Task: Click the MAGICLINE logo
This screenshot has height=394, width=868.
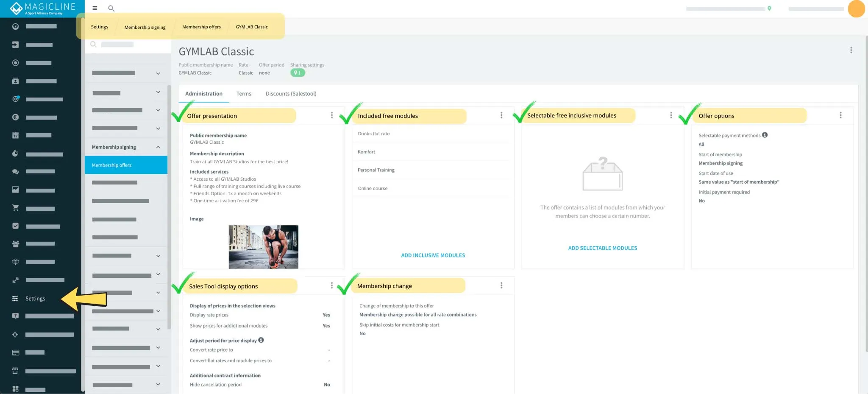Action: click(42, 8)
